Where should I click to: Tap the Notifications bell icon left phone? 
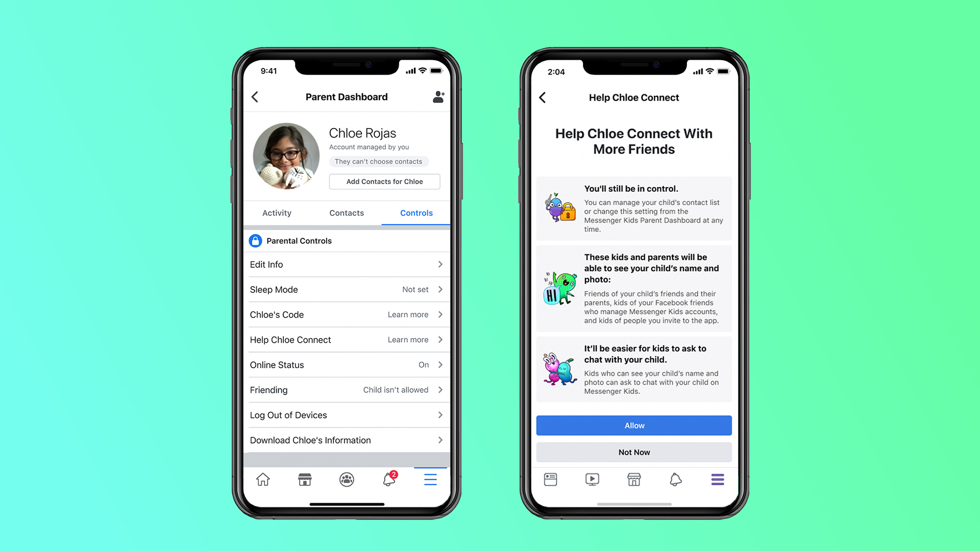coord(387,479)
